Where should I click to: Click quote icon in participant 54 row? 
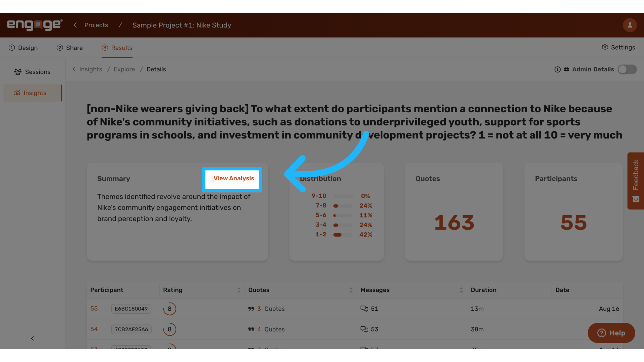(251, 329)
